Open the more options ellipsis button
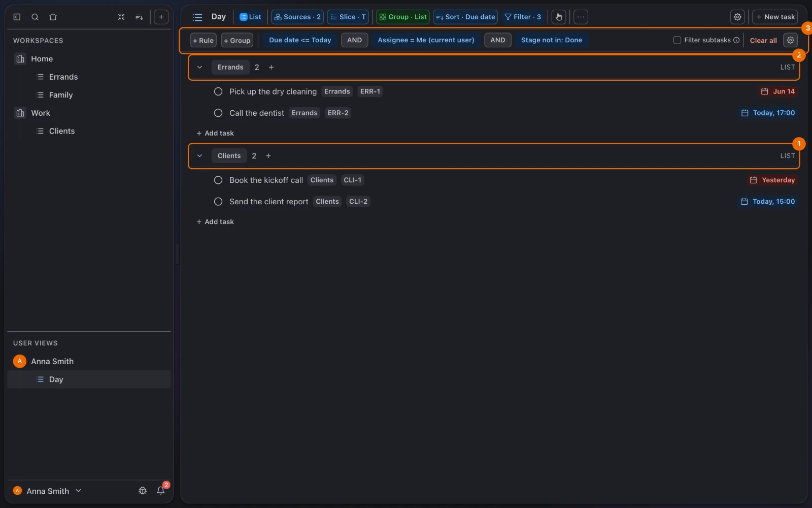 (581, 17)
